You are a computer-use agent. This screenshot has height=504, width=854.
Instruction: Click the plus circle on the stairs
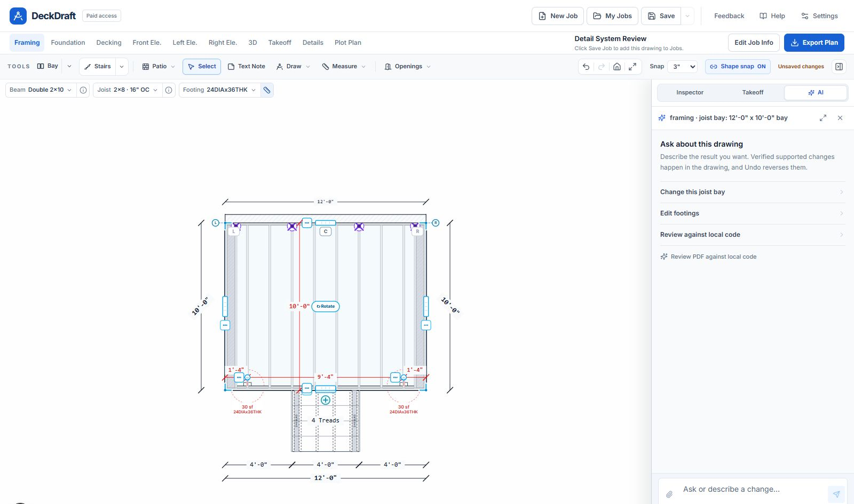(326, 400)
